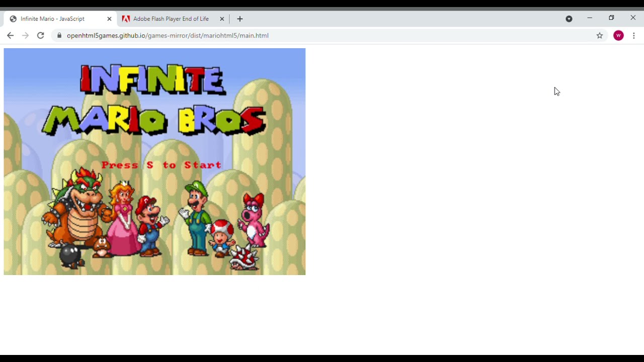
Task: Open the tab search dropdown arrow
Action: point(569,19)
